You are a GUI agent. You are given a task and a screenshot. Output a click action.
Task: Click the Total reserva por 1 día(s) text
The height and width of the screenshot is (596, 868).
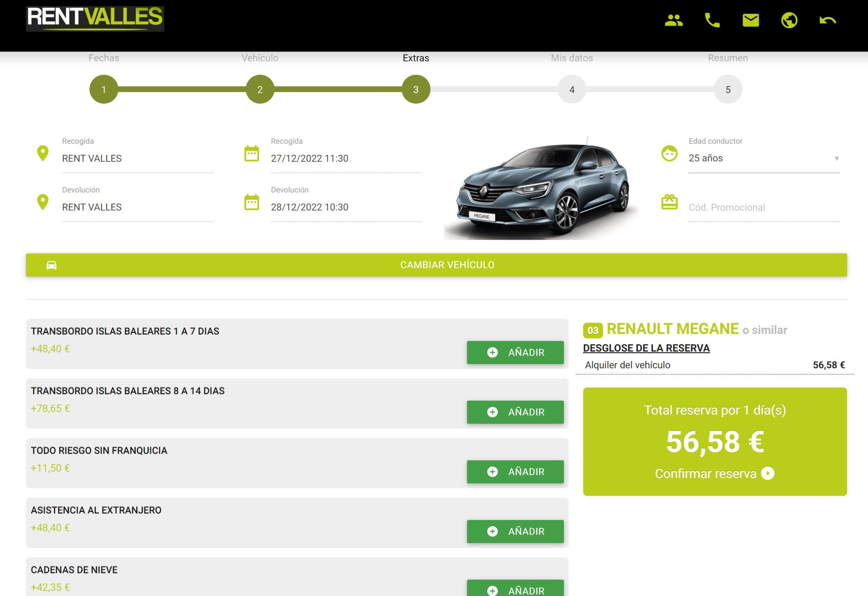point(715,410)
